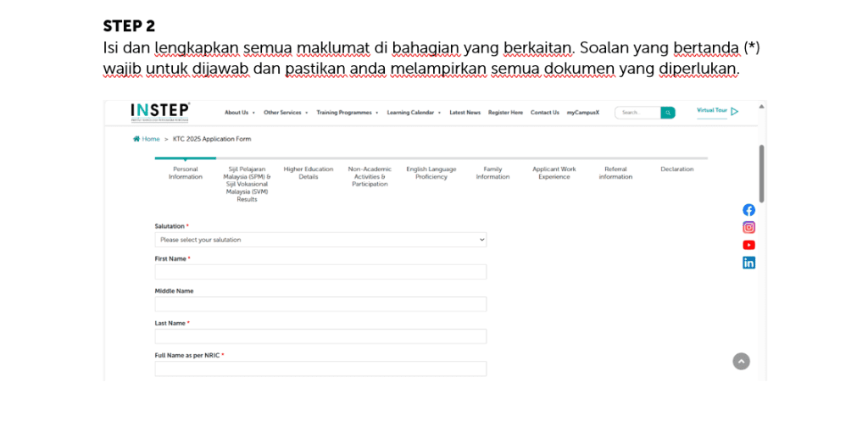Click the Home breadcrumb icon
868x421 pixels.
click(x=136, y=139)
